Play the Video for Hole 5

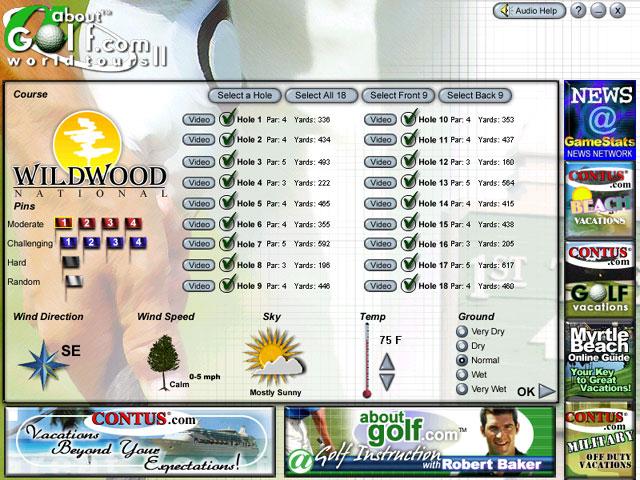coord(198,204)
